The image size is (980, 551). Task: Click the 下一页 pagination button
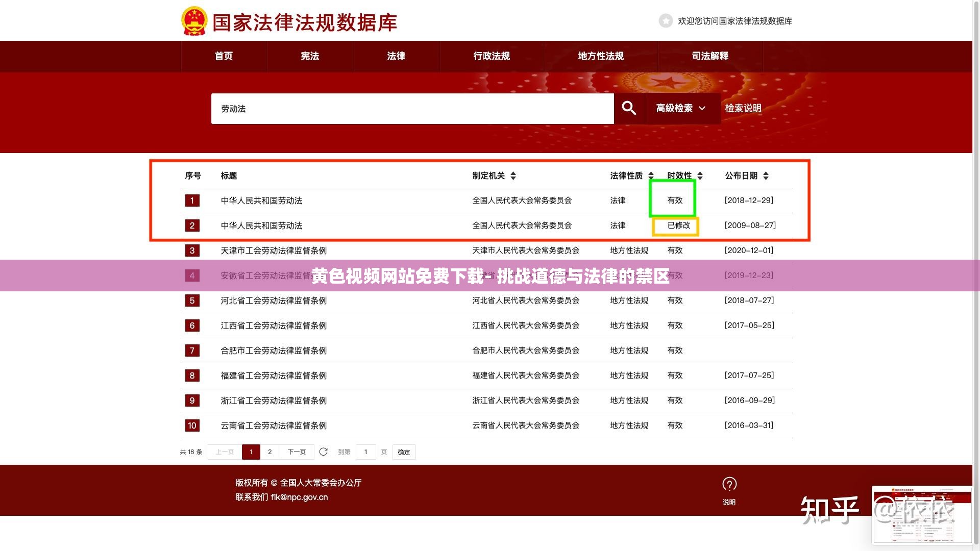coord(296,452)
